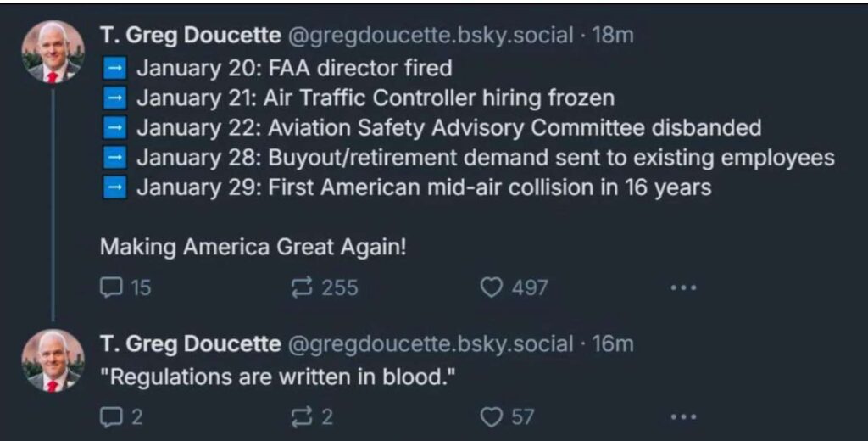The height and width of the screenshot is (441, 868).
Task: Visit the @gregdoucette.bsky.social handle on the top post
Action: 431,36
